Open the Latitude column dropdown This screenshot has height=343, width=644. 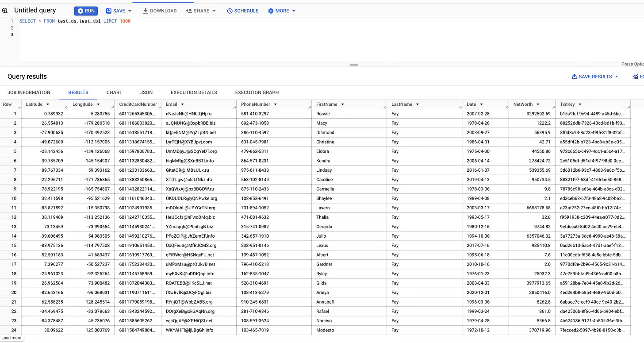[x=49, y=104]
